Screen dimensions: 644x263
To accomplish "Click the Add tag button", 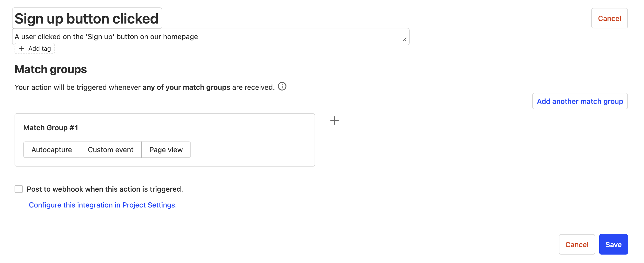I will coord(34,48).
